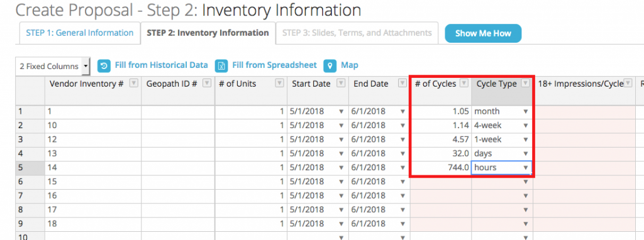Image resolution: width=644 pixels, height=240 pixels.
Task: Click the Fill from Historical Data icon
Action: click(104, 65)
